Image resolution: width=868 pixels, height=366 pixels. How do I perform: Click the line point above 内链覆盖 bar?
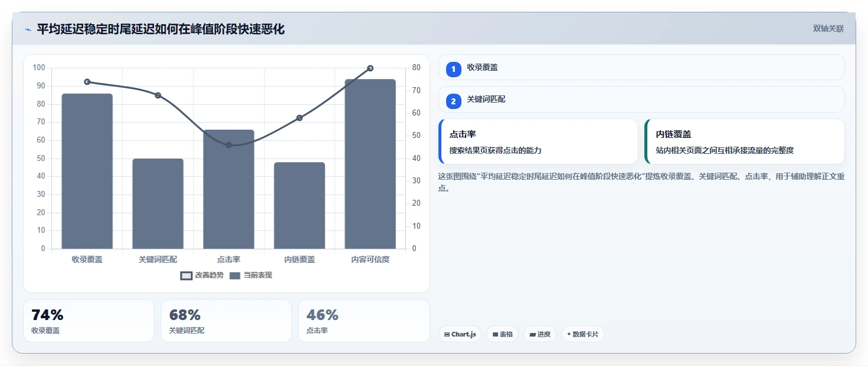click(300, 118)
